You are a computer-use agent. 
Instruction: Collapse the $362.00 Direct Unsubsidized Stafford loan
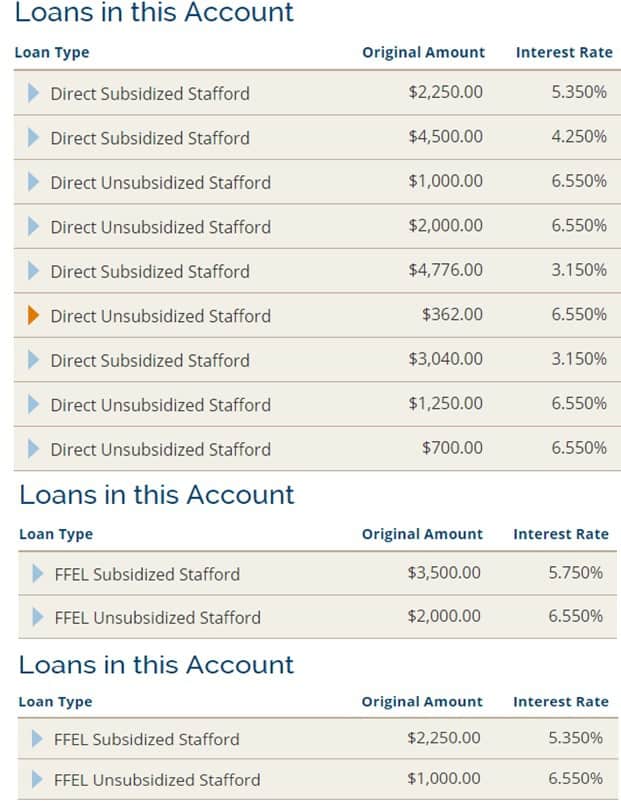tap(31, 316)
